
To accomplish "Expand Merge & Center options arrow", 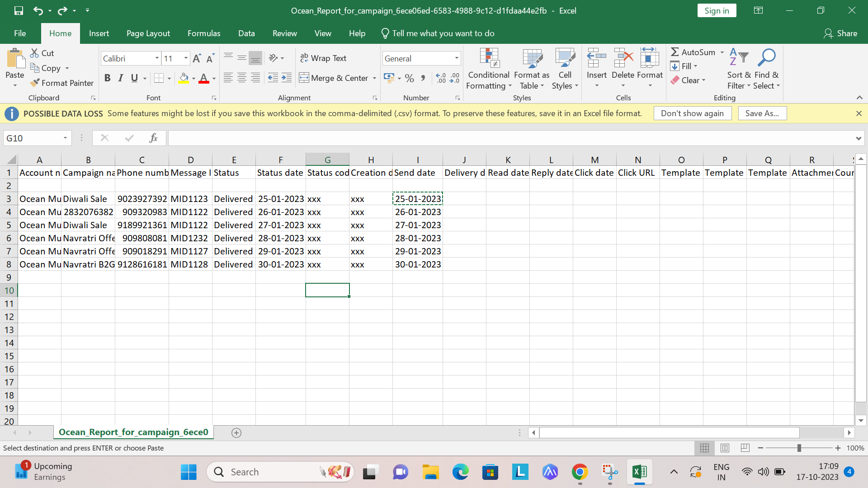I will click(374, 78).
